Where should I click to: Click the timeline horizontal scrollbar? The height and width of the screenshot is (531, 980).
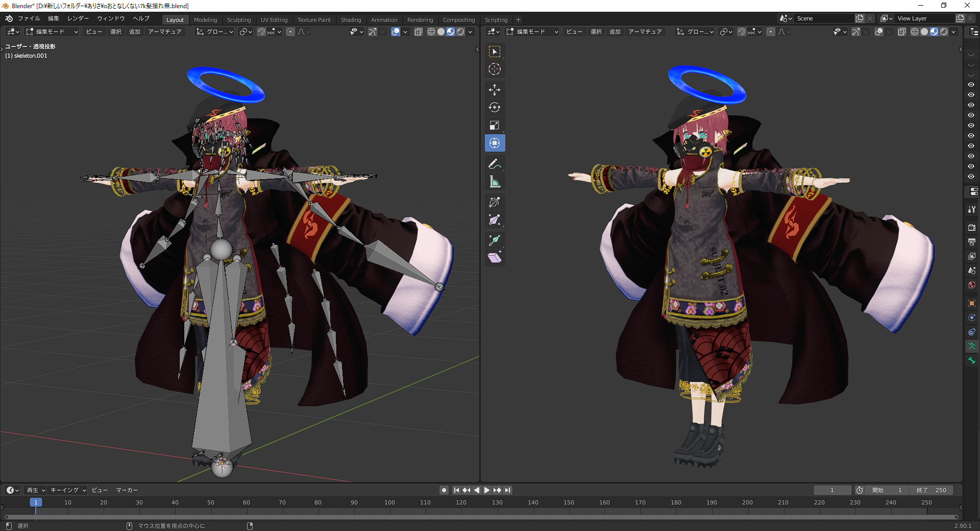pyautogui.click(x=480, y=517)
